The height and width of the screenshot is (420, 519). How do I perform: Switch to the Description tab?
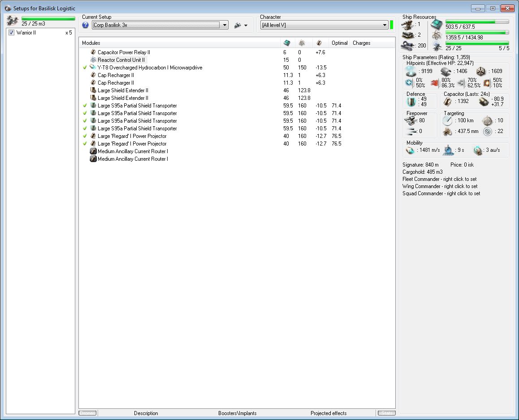coord(146,413)
